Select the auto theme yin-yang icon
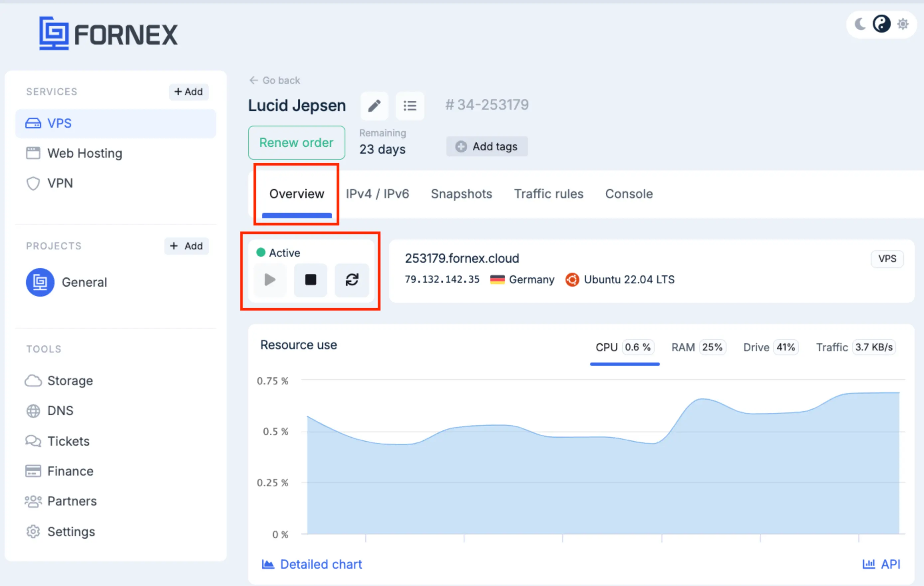The height and width of the screenshot is (586, 924). click(x=881, y=24)
